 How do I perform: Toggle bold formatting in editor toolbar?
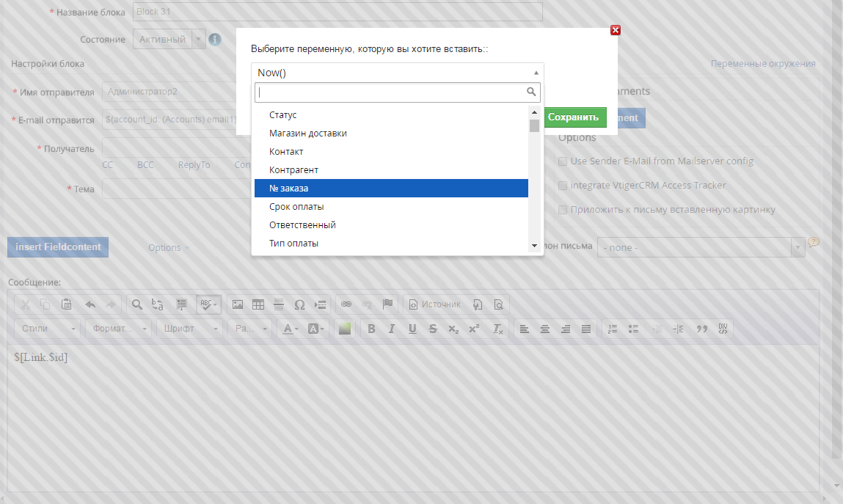click(371, 329)
